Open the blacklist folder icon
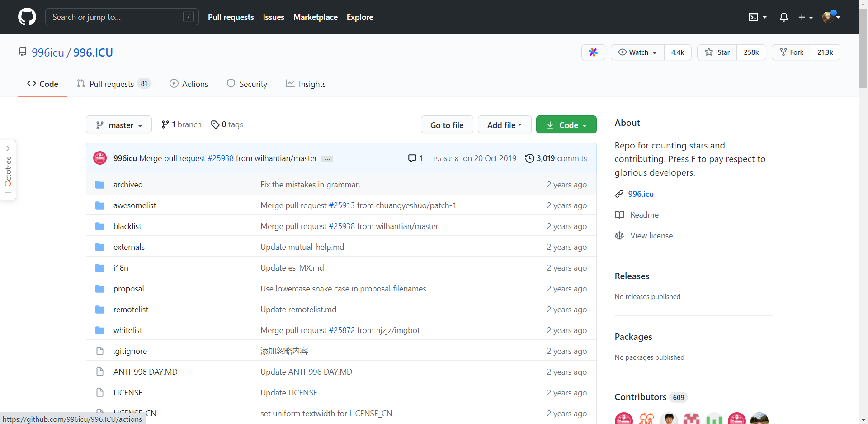This screenshot has width=868, height=424. pyautogui.click(x=100, y=226)
